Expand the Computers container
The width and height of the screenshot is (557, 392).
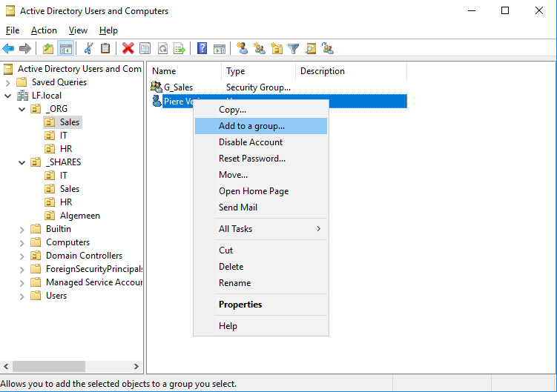22,243
